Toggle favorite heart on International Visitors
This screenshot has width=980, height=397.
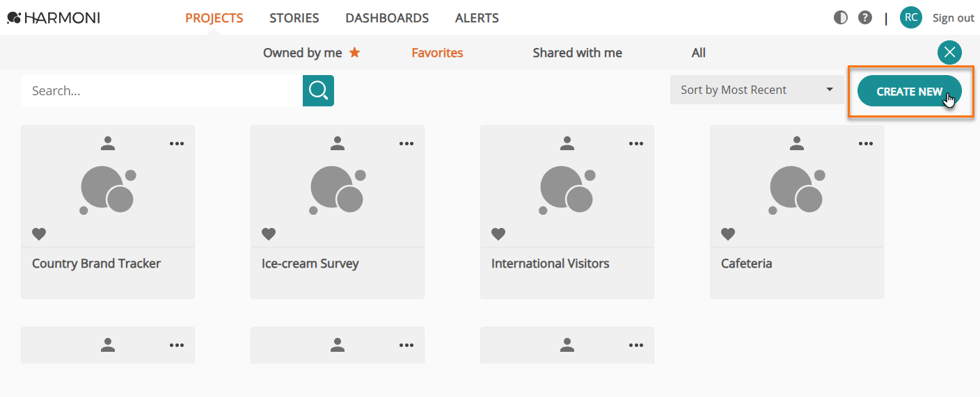point(498,234)
